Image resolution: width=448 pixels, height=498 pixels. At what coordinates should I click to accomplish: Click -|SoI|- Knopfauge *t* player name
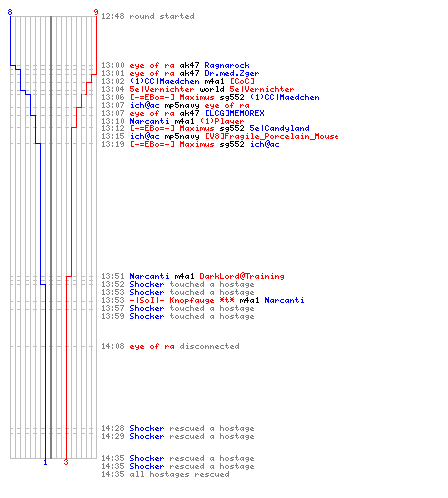(x=182, y=300)
